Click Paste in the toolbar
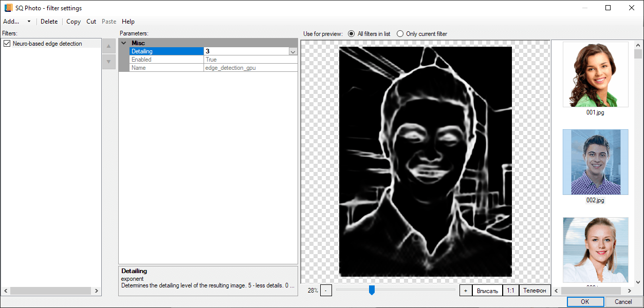Screen dimensions: 644x308 point(109,22)
